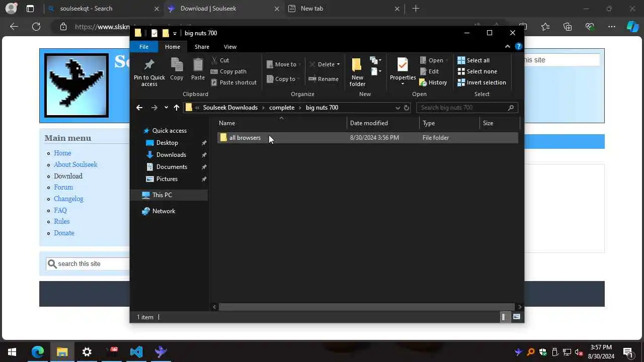Open the New item dropdown icon
Screen dimensions: 644x362
[x=376, y=60]
